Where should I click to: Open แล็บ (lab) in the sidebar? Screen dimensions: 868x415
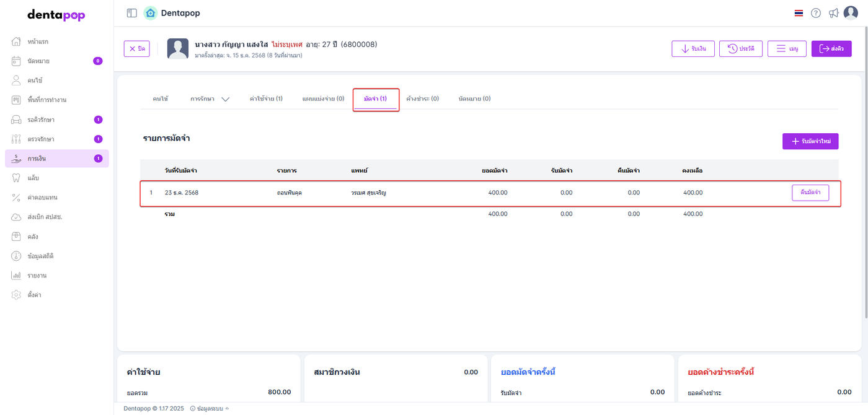[33, 178]
